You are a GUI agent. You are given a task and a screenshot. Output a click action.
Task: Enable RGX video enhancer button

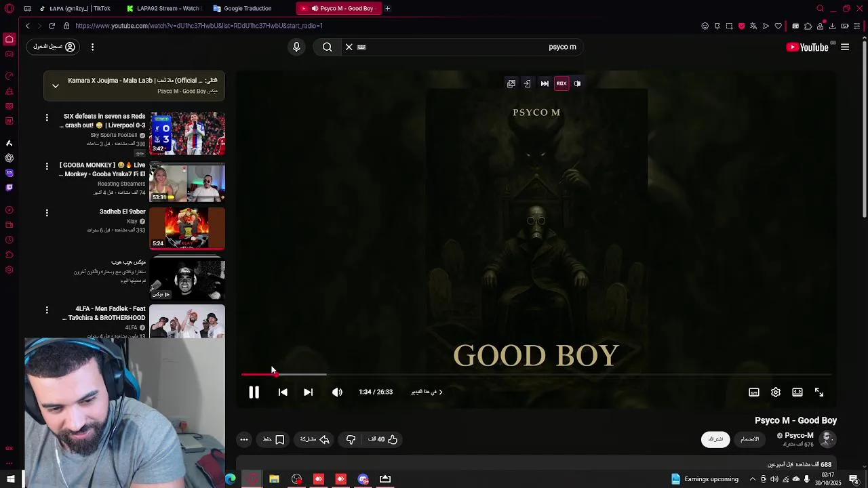(x=561, y=83)
